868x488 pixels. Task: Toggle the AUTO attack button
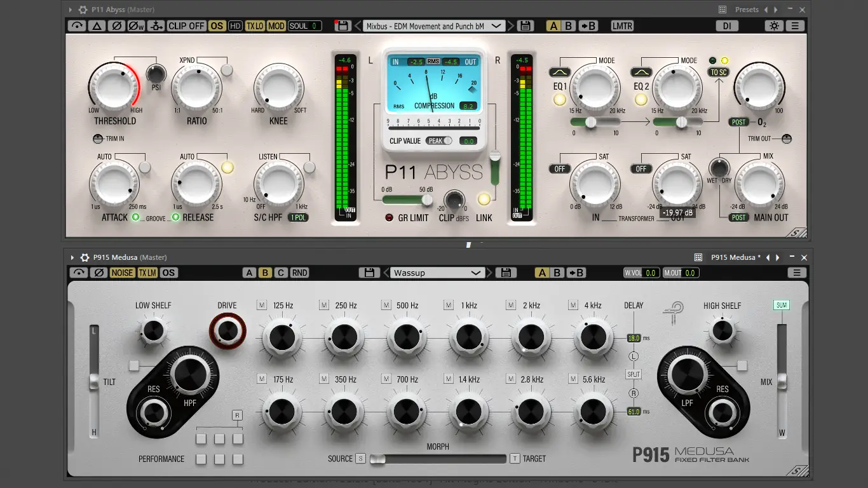pos(145,168)
